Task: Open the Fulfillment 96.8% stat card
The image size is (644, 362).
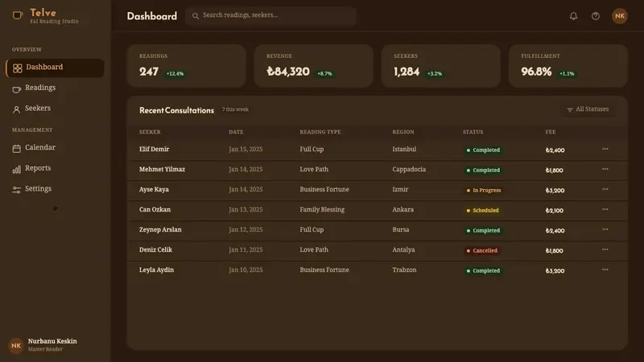Action: [x=568, y=66]
